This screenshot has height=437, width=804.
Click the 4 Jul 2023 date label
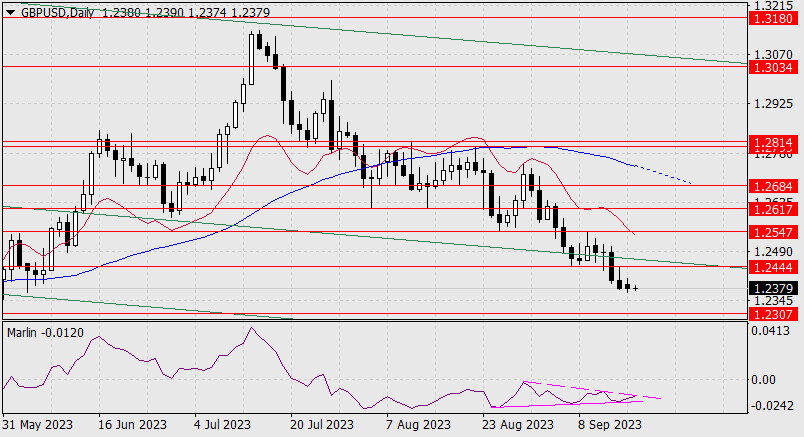223,425
